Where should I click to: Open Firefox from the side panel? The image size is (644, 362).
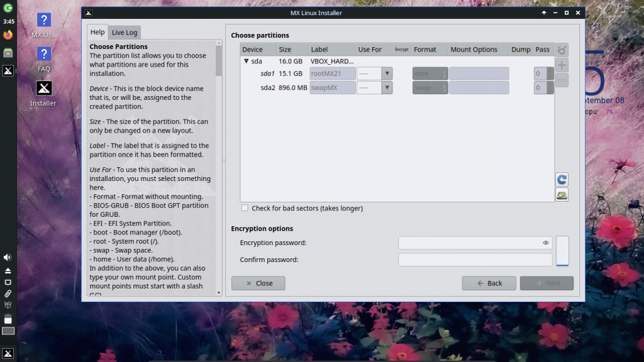click(8, 35)
